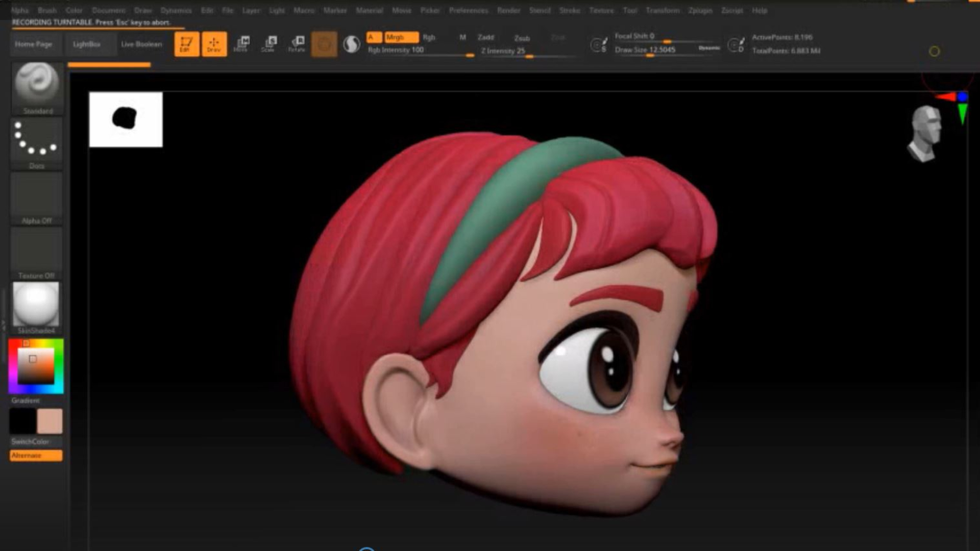Select the Rotate gizmo tool
The image size is (980, 551).
(297, 44)
